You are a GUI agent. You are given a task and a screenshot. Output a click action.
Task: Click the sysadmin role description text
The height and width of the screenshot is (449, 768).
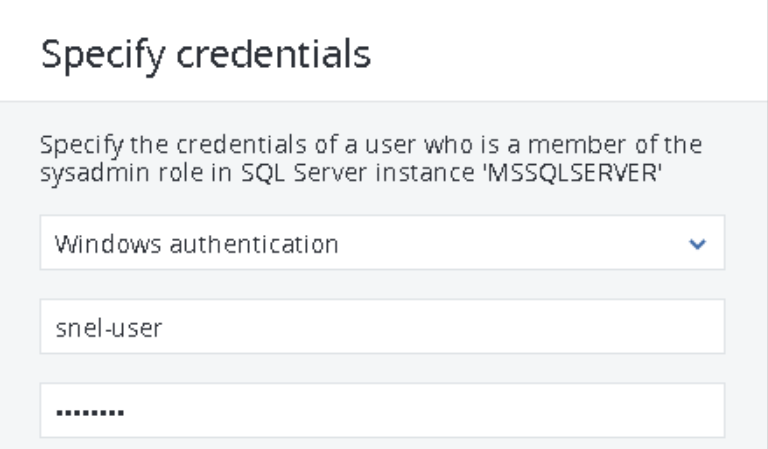click(x=371, y=159)
